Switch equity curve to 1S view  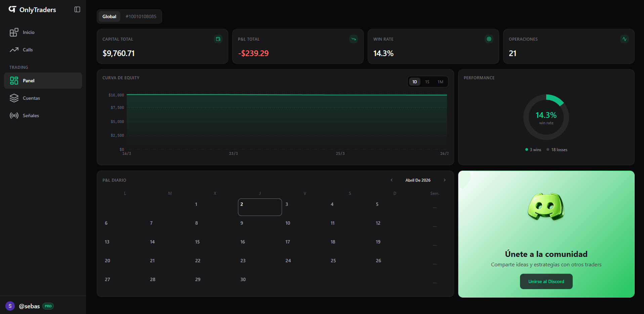click(x=427, y=82)
